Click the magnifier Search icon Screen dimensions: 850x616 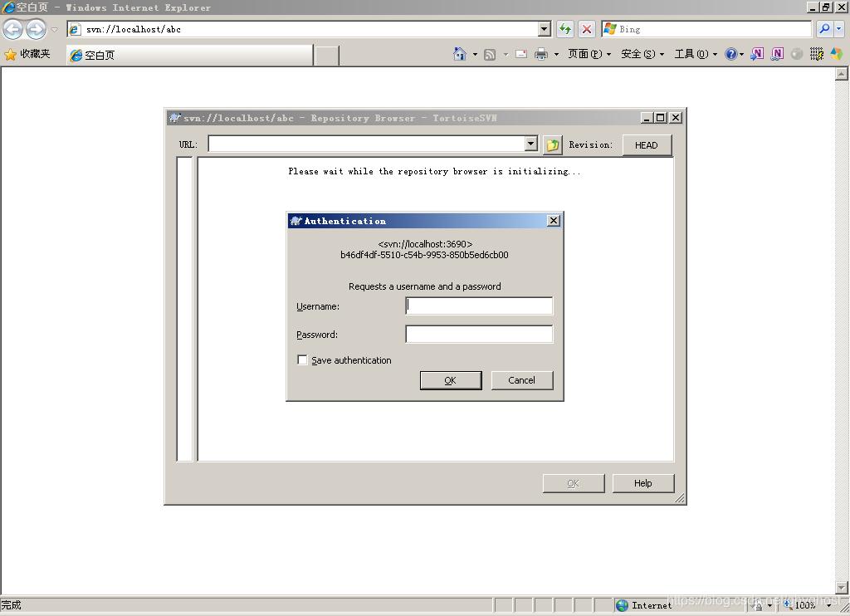click(824, 29)
